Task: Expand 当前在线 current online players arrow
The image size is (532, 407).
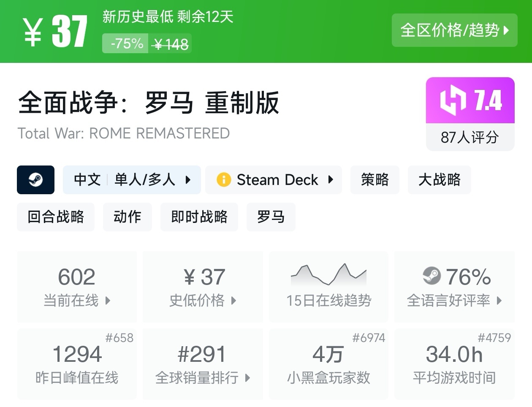Action: click(x=108, y=301)
